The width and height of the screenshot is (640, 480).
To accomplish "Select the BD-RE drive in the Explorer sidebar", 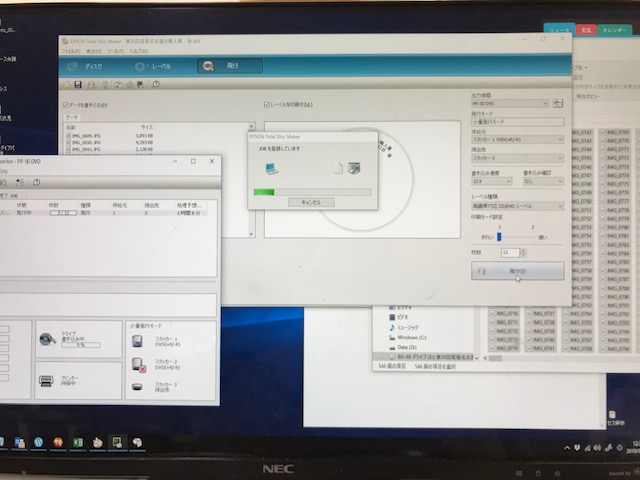I will click(432, 357).
